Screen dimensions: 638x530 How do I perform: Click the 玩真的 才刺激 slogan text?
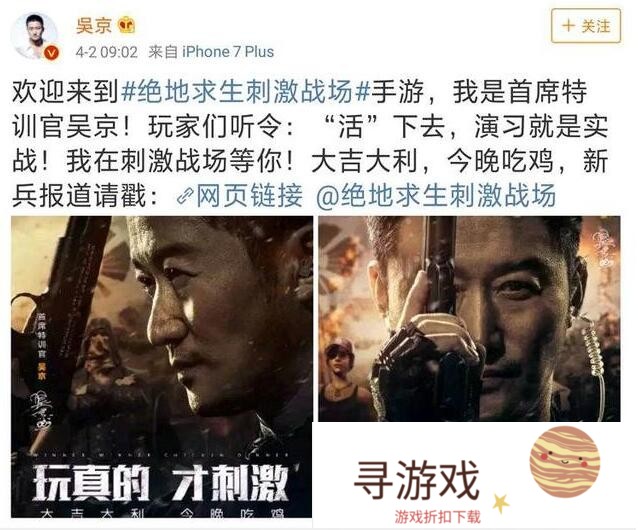pos(161,483)
